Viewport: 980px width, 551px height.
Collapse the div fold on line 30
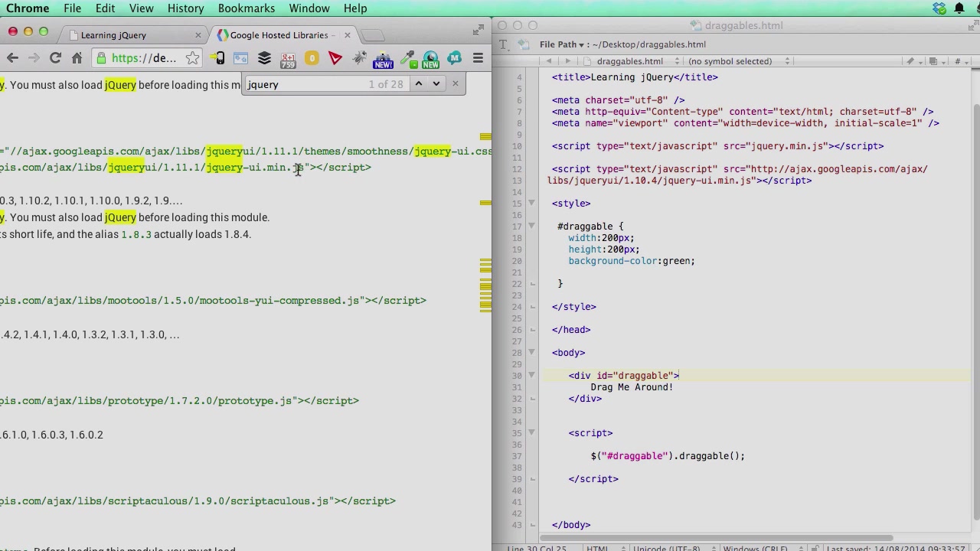pos(531,375)
